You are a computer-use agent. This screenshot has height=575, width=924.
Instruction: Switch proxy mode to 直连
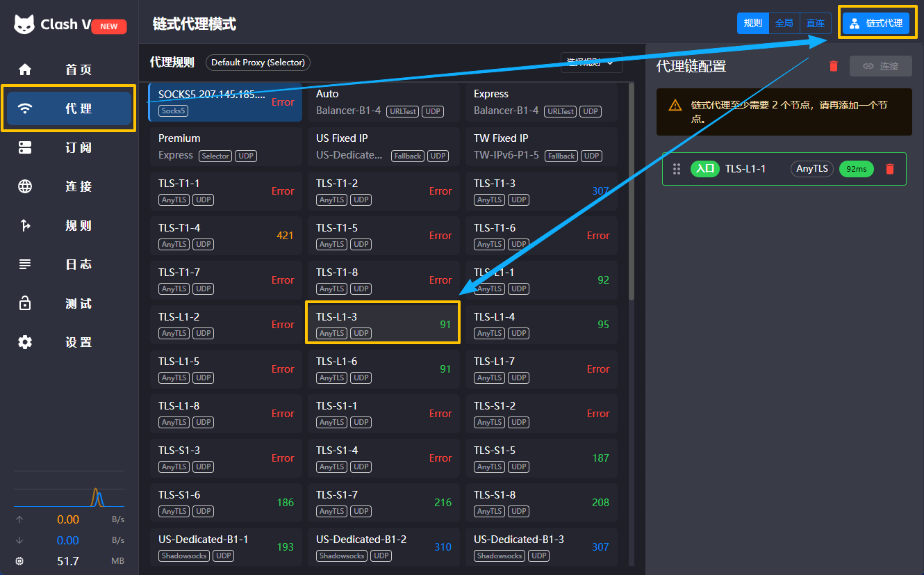816,23
